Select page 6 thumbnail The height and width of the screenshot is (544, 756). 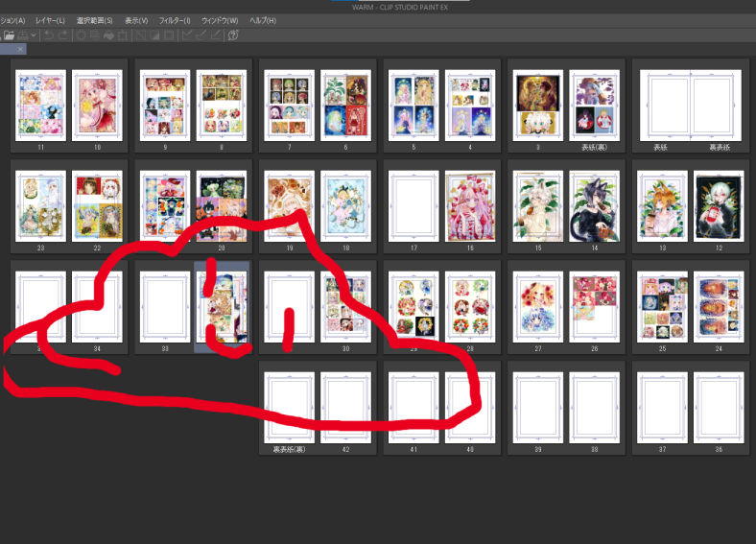click(x=345, y=106)
